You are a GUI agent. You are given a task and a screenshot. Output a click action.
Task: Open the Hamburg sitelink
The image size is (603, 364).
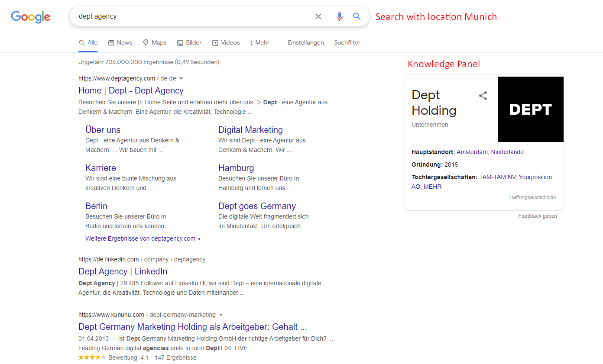236,168
